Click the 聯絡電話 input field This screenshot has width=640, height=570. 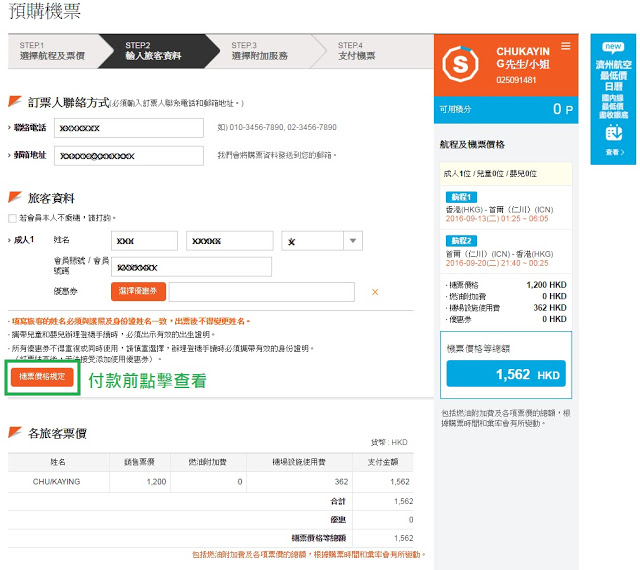(129, 128)
